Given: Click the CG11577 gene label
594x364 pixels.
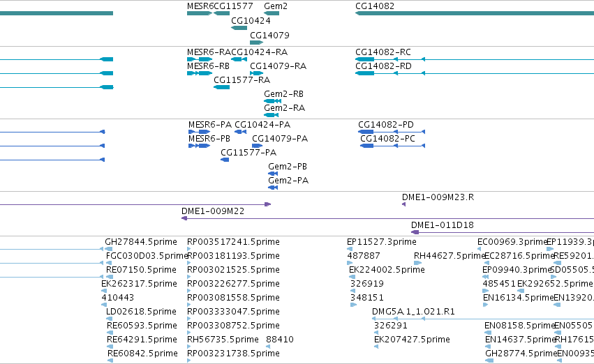Looking at the screenshot, I should click(233, 6).
